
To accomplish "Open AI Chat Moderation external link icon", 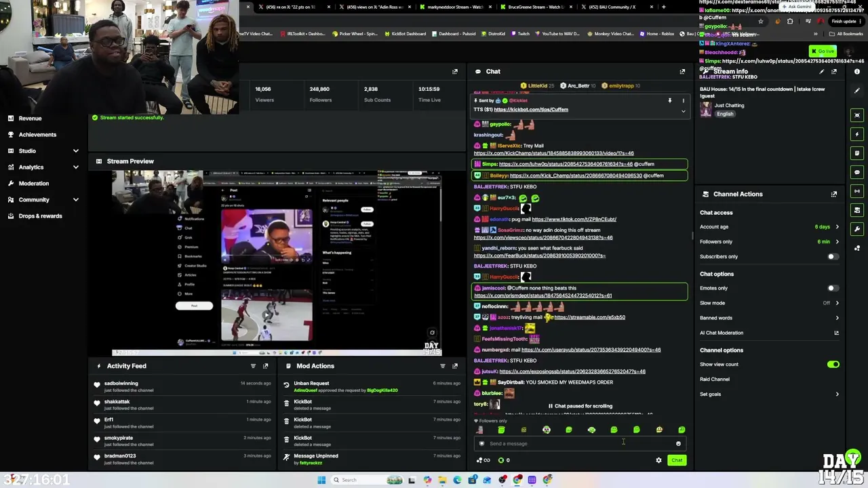I will pos(836,333).
